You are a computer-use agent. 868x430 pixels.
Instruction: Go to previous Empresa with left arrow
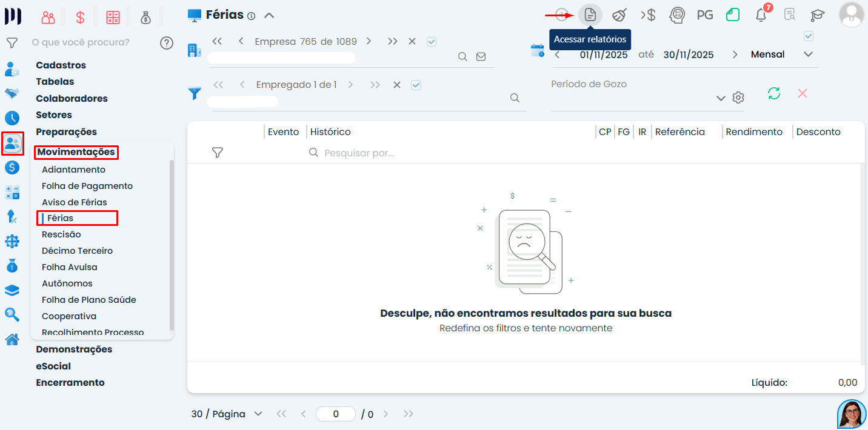pyautogui.click(x=241, y=42)
